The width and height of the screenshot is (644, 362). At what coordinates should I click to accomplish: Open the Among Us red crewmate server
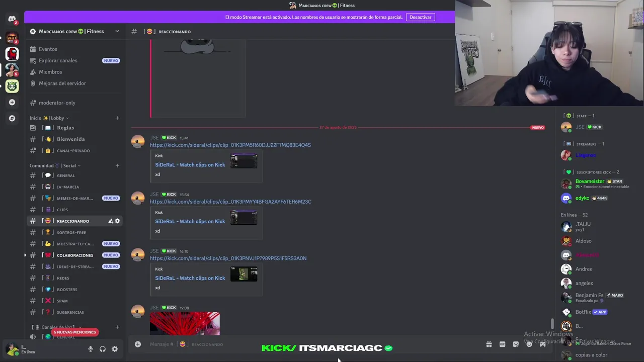(x=12, y=53)
